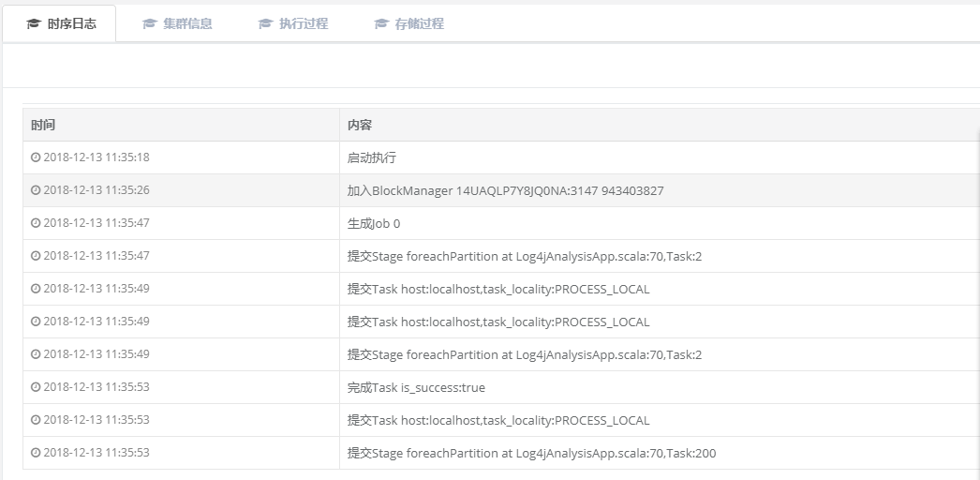Click the 时间 column header
The height and width of the screenshot is (480, 980).
tap(43, 125)
